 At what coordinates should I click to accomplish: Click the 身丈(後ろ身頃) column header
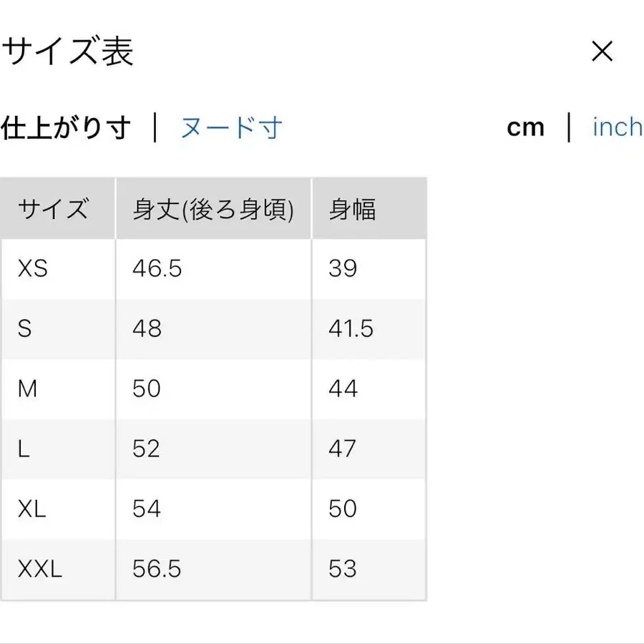click(213, 208)
